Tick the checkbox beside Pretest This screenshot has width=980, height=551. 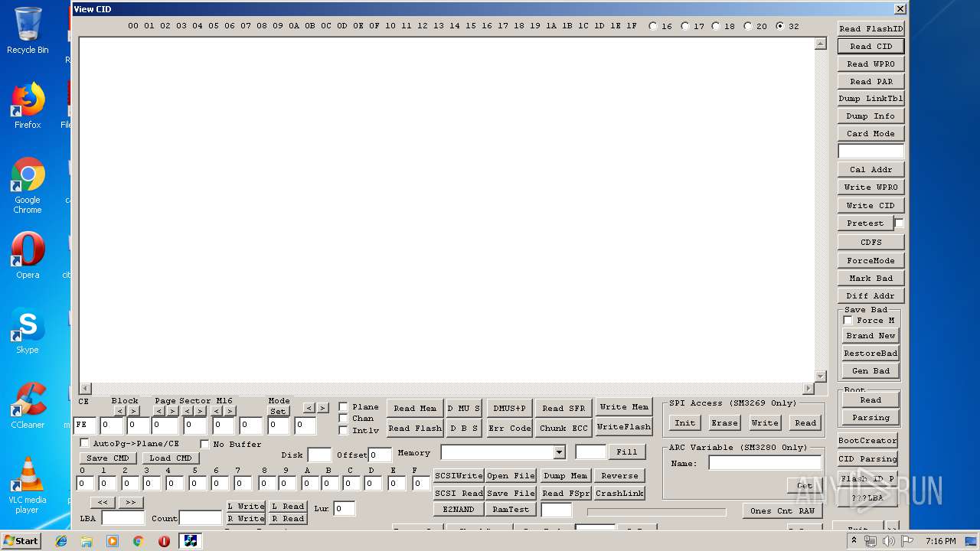tap(900, 223)
